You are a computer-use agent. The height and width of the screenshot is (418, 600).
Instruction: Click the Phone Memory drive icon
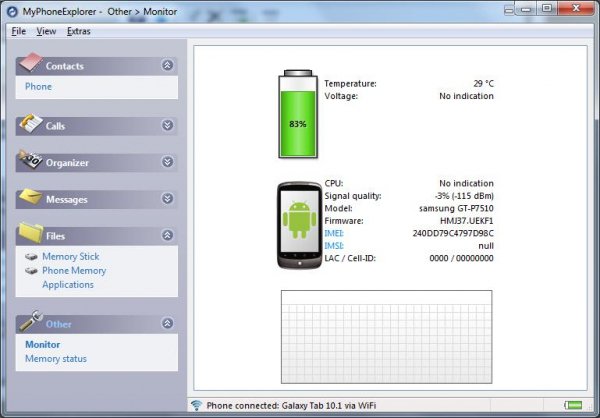pos(31,271)
